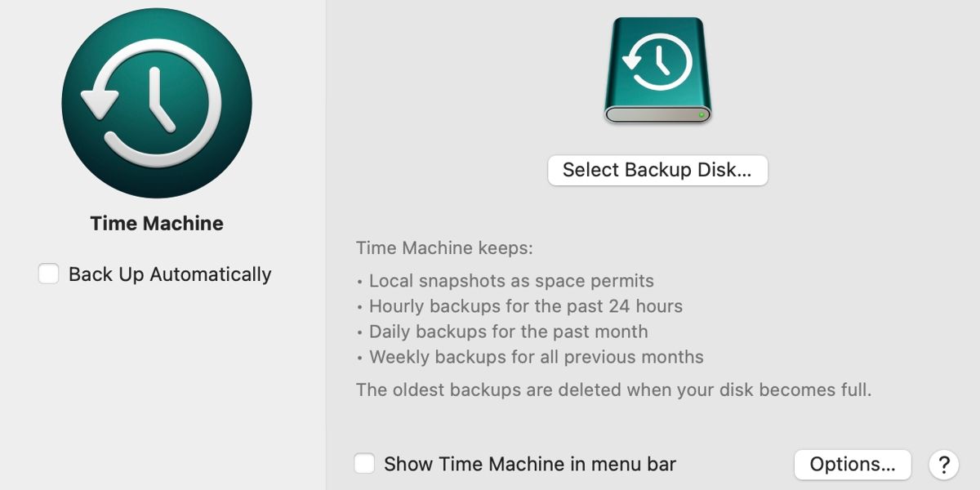Open the Select Backup Disk dialog
The width and height of the screenshot is (980, 490).
click(x=657, y=170)
